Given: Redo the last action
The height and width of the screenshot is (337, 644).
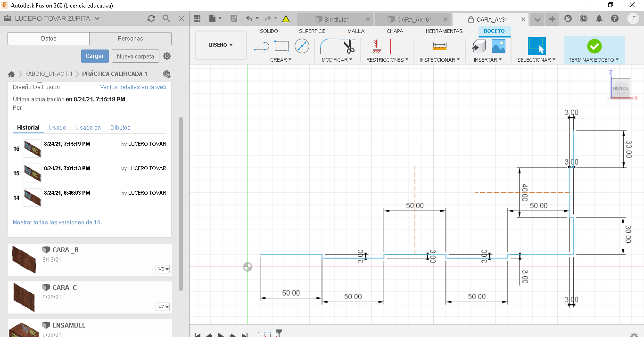Looking at the screenshot, I should (268, 18).
